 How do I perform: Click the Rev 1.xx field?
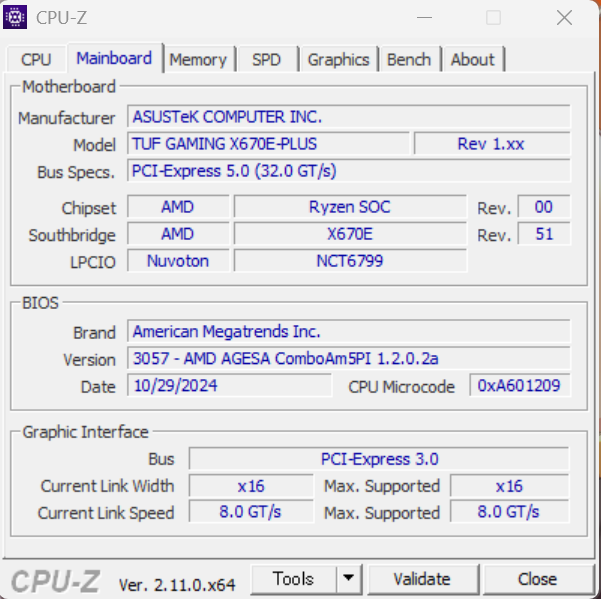(x=492, y=144)
